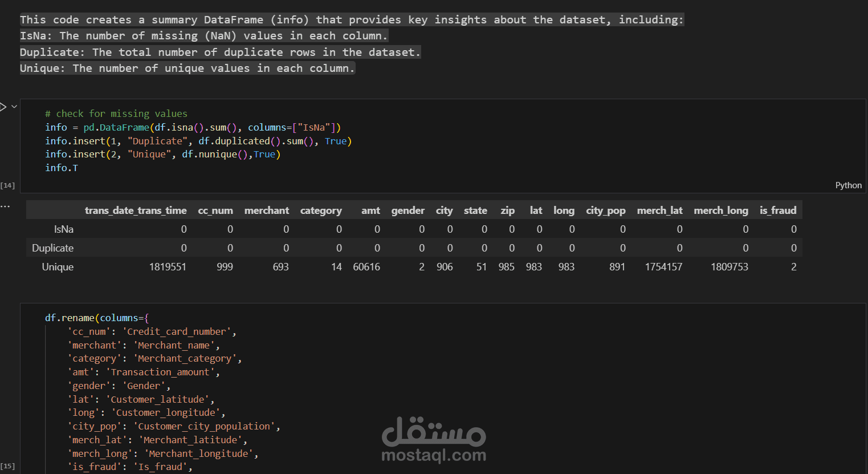Screen dimensions: 868x474
Task: Select the state column header
Action: [475, 210]
